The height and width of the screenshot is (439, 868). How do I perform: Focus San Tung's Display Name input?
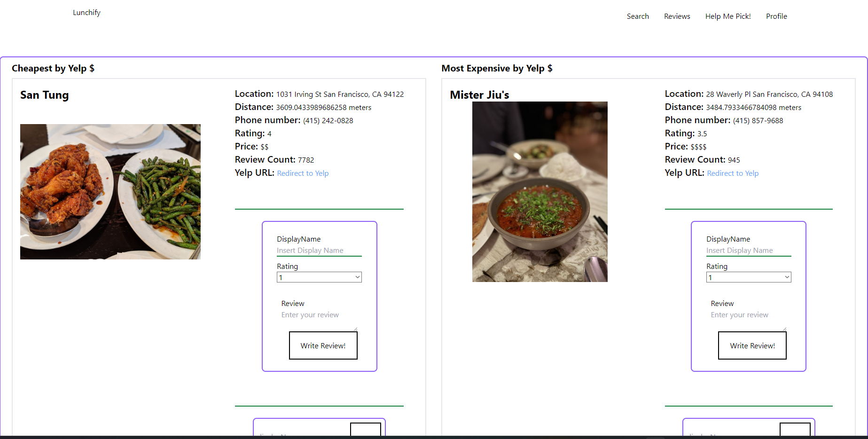[319, 251]
